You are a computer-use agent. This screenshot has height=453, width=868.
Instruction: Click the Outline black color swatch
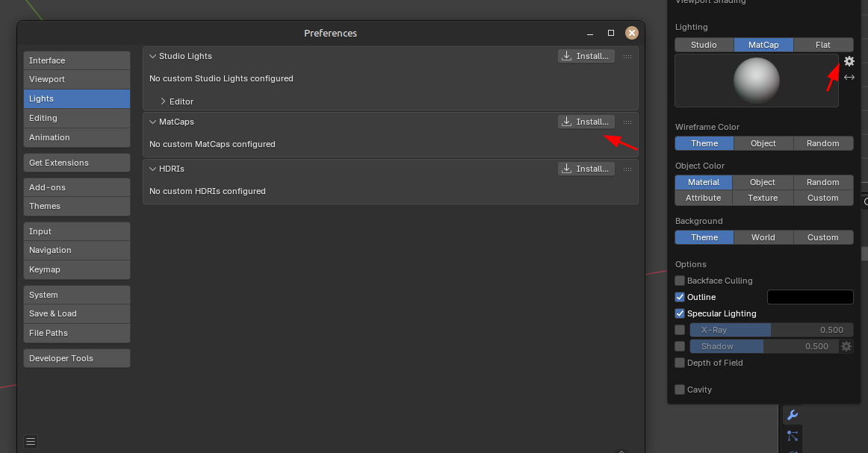pos(810,297)
